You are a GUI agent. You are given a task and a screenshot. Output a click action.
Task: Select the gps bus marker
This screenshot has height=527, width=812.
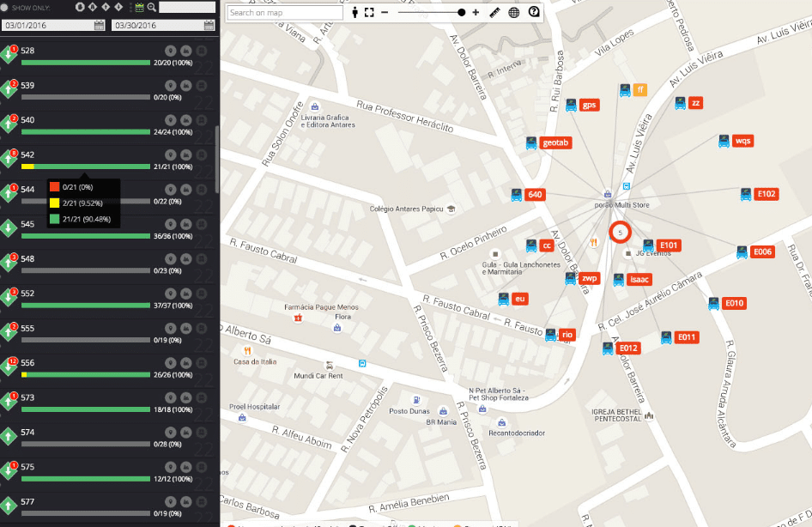tap(583, 105)
